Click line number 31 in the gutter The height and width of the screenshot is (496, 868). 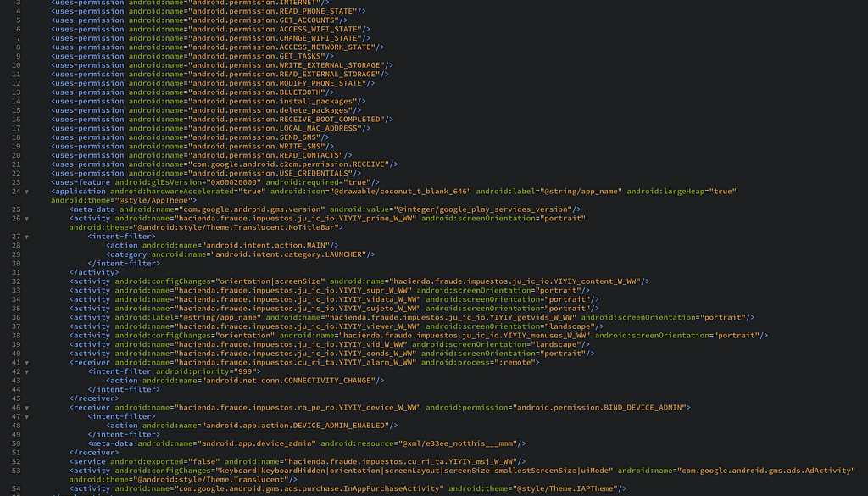[x=16, y=272]
